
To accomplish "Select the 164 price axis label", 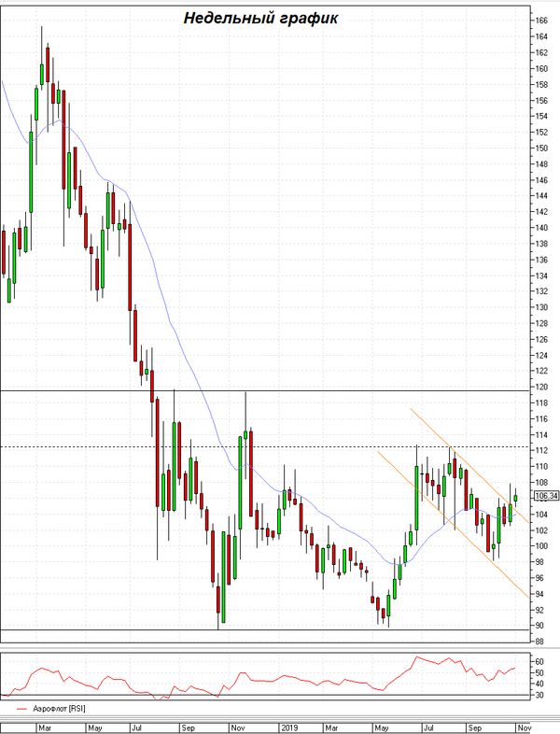I will 541,36.
